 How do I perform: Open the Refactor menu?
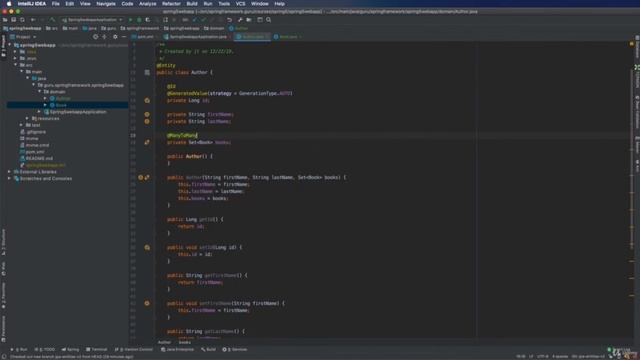click(x=171, y=4)
